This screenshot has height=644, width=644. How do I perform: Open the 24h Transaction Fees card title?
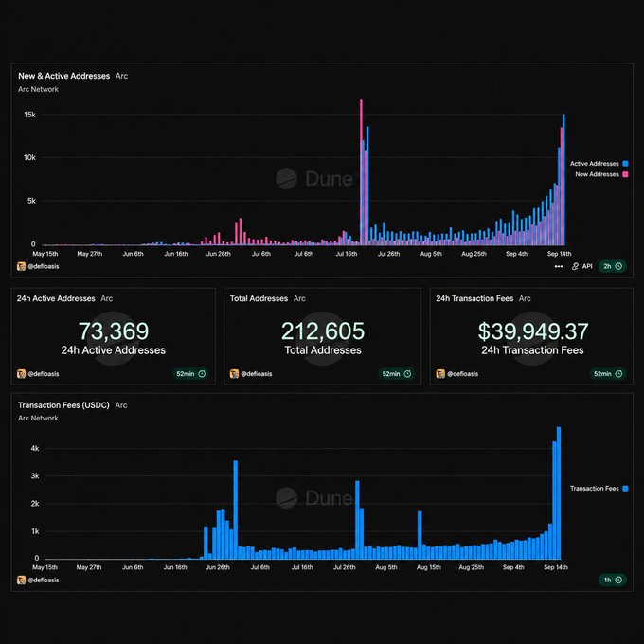point(474,298)
